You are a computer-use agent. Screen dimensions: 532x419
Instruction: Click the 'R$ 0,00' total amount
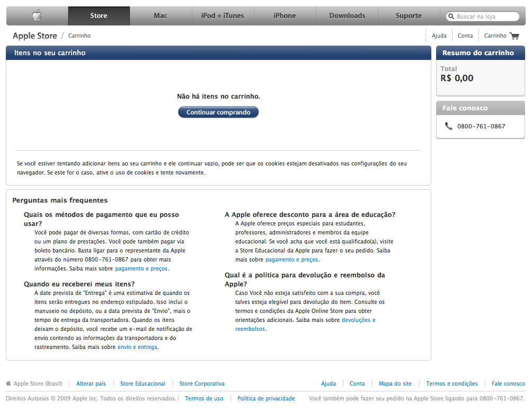(457, 78)
